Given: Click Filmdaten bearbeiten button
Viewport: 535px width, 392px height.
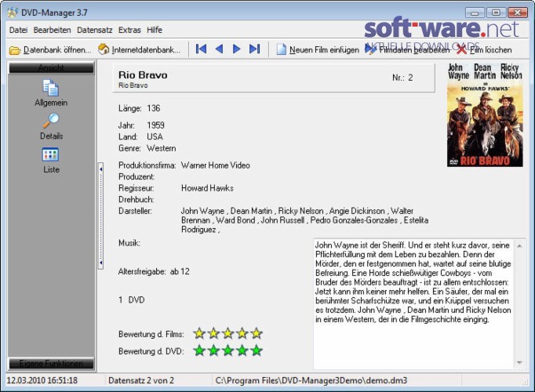Looking at the screenshot, I should (x=406, y=49).
